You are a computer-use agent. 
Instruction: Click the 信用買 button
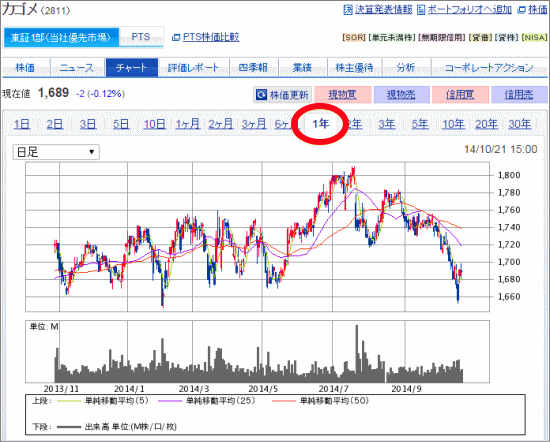click(x=460, y=95)
